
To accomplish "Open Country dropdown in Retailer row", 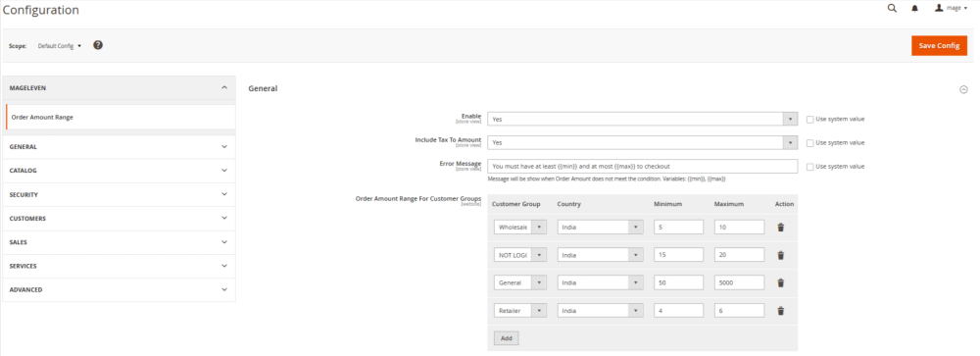I will point(600,310).
